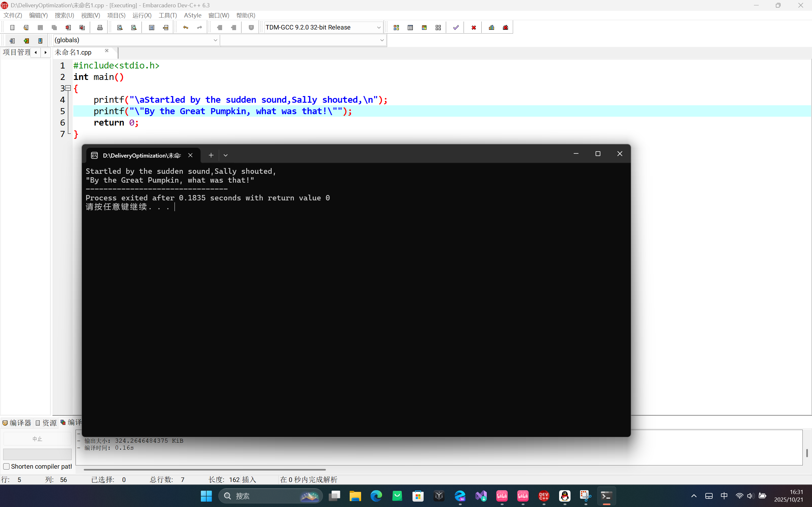The height and width of the screenshot is (507, 812).
Task: Click the compile log horizontal scrollbar
Action: click(205, 470)
